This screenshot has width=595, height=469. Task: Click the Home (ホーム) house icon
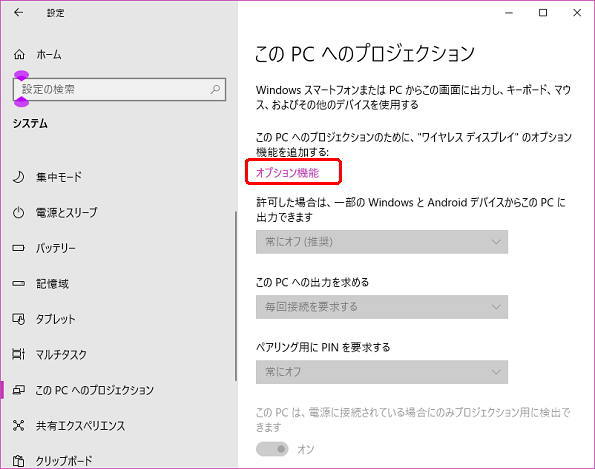(x=19, y=55)
